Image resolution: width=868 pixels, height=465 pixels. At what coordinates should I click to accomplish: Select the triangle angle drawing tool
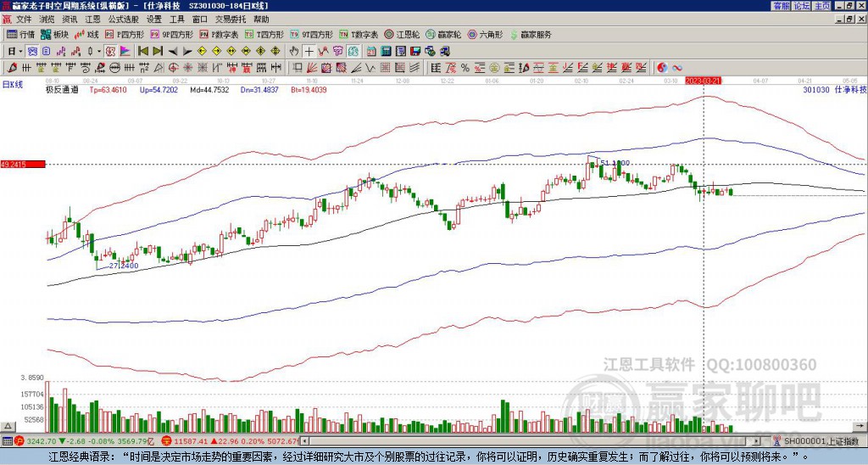(x=159, y=68)
